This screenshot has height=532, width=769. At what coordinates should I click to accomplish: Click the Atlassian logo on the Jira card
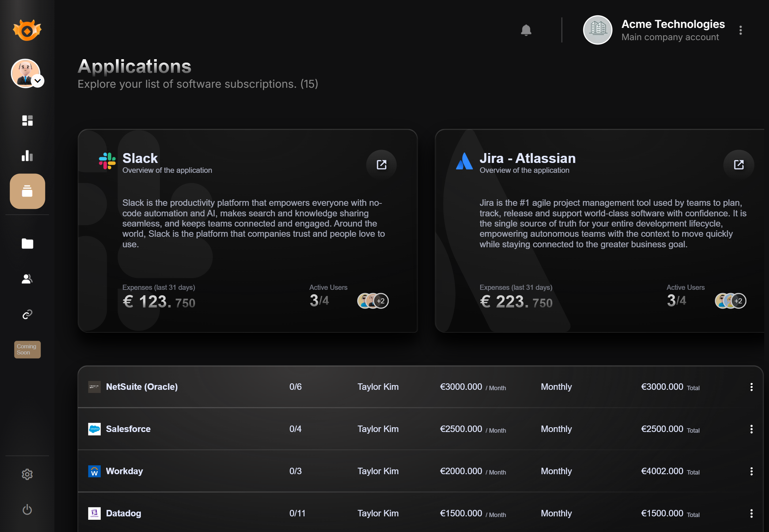pos(464,161)
